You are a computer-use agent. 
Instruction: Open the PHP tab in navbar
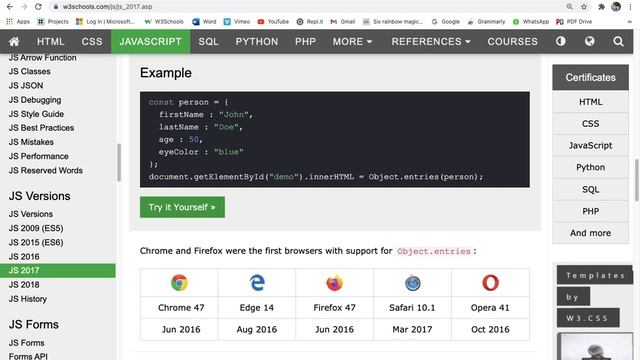click(x=305, y=41)
